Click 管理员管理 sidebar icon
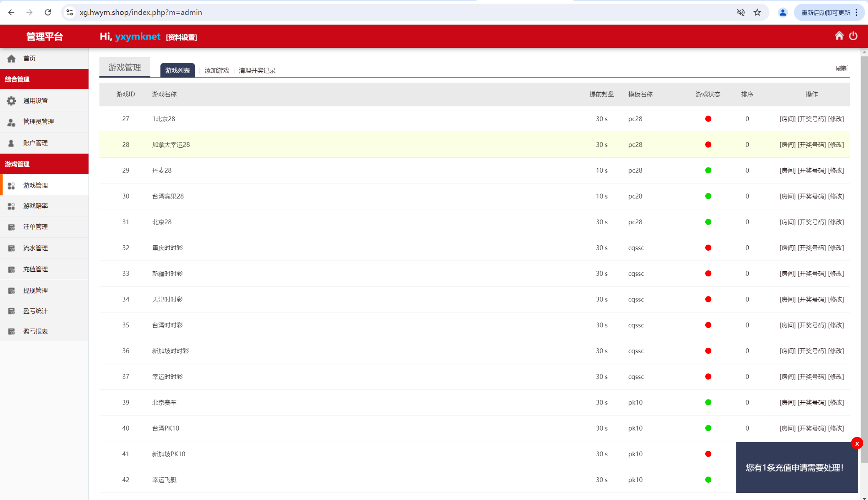 click(x=11, y=122)
